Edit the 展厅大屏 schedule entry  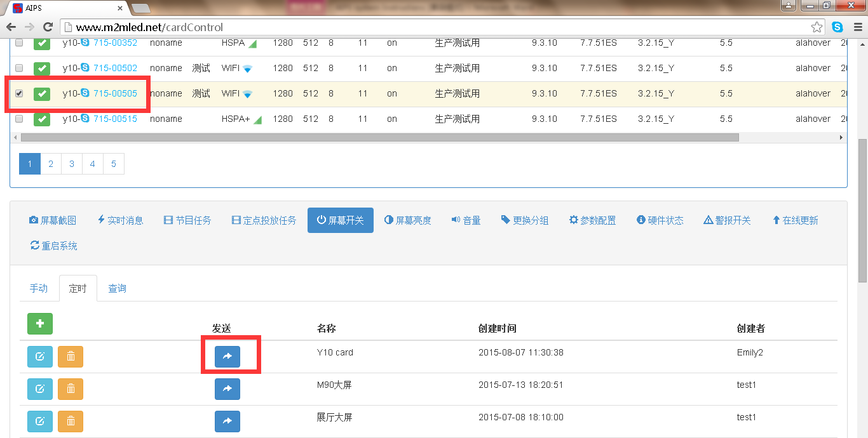click(x=40, y=421)
